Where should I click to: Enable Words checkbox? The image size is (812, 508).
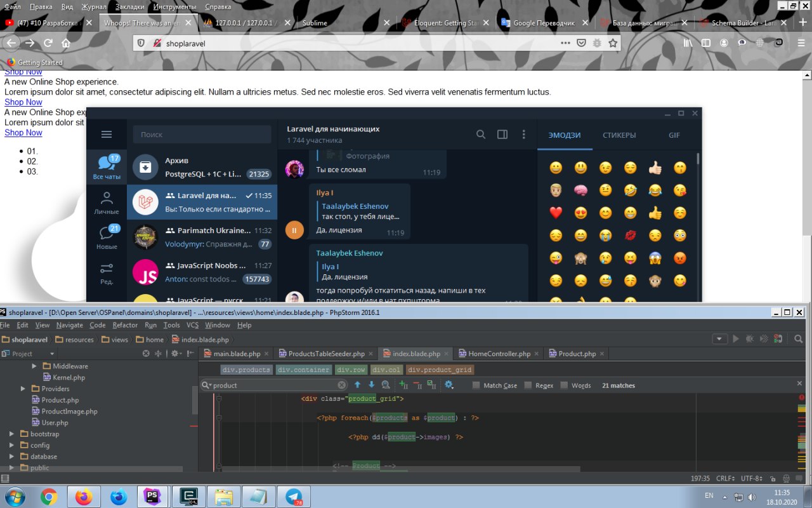(x=565, y=385)
